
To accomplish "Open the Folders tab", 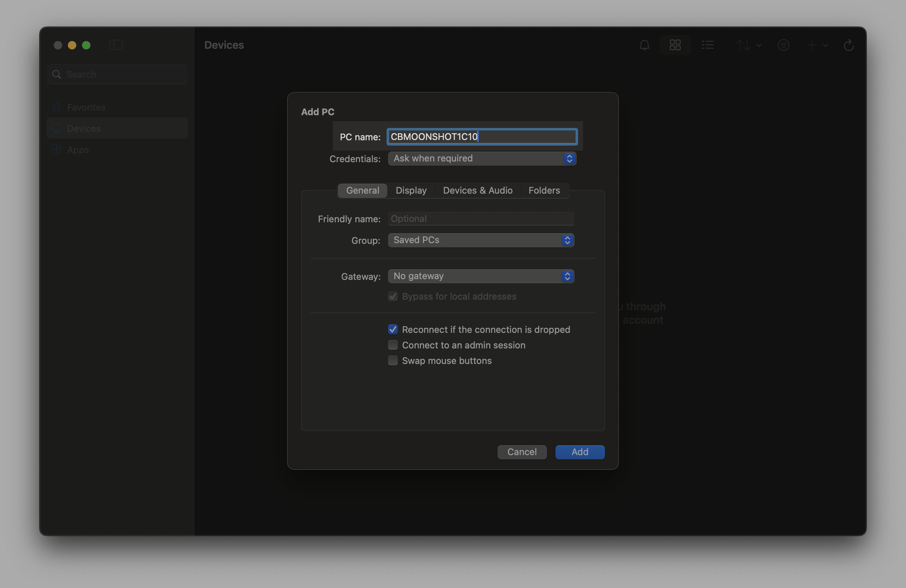I will point(544,190).
